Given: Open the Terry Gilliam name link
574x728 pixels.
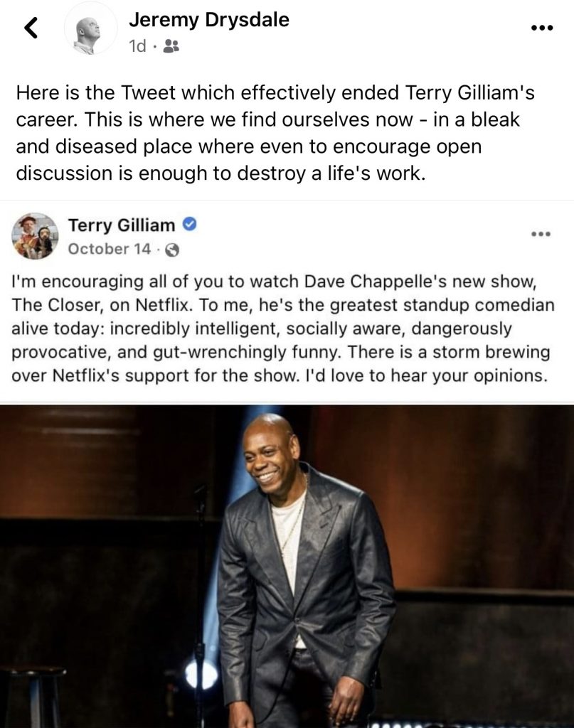Looking at the screenshot, I should [x=122, y=225].
